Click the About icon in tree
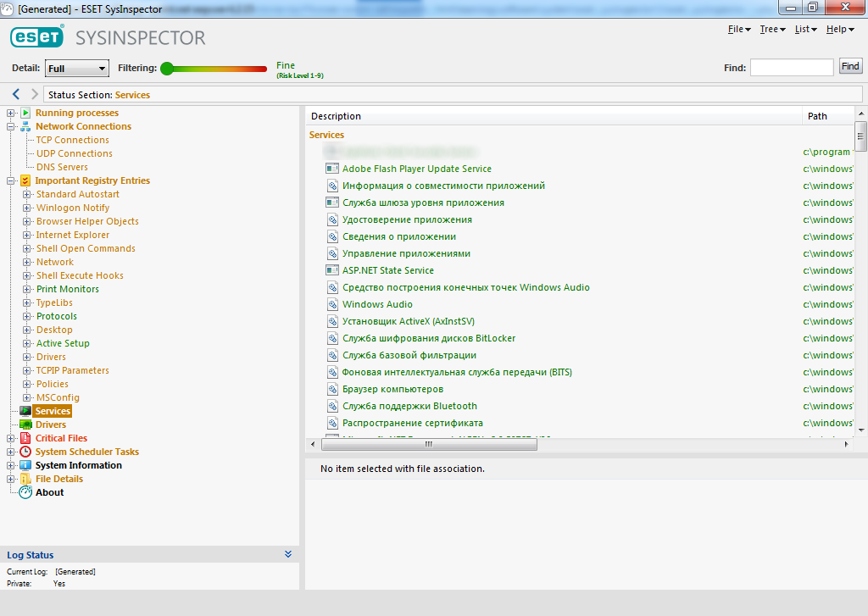 tap(25, 492)
